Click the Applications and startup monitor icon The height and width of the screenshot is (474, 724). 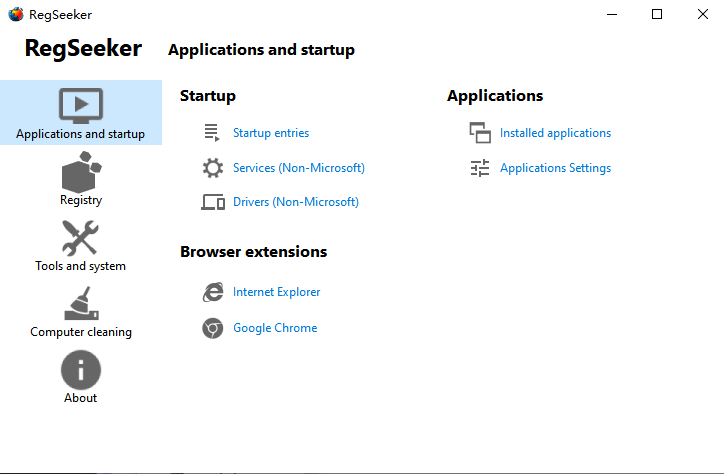pyautogui.click(x=81, y=105)
